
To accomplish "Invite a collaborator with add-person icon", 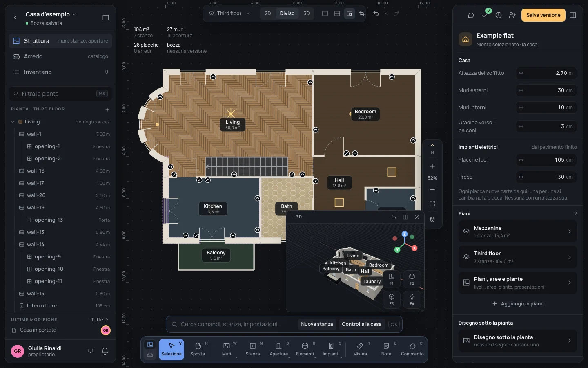I will [512, 15].
